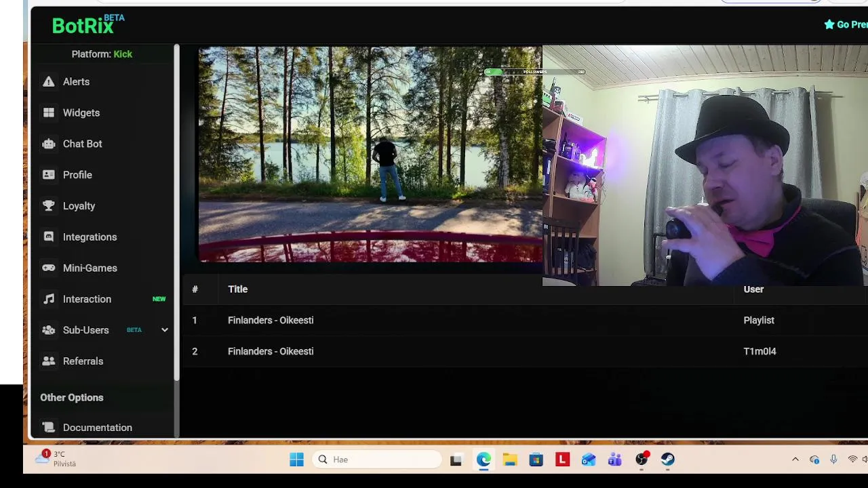Click the sidebar vertical scrollbar
The width and height of the screenshot is (868, 488).
click(176, 212)
